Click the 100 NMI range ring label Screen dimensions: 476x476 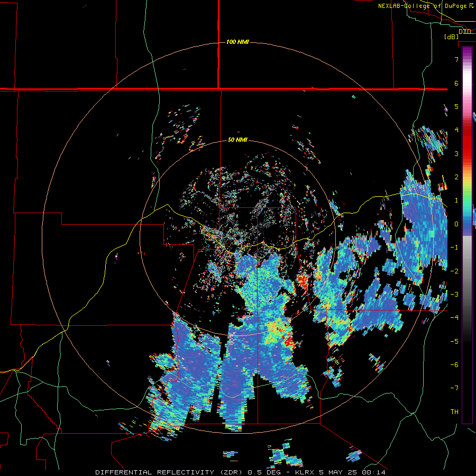coord(237,42)
